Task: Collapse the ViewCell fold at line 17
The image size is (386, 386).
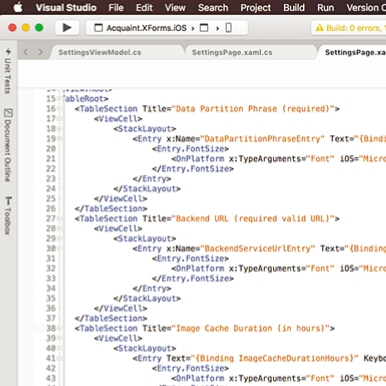Action: coord(59,119)
